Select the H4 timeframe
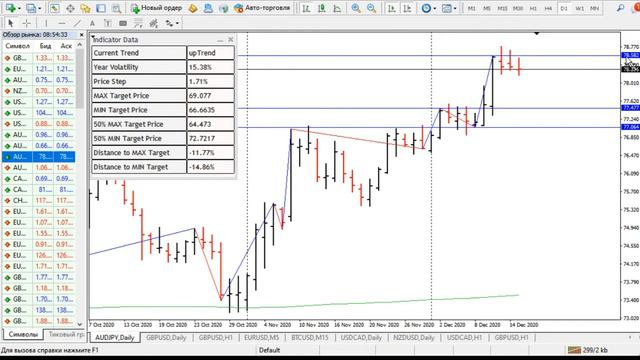 point(548,8)
